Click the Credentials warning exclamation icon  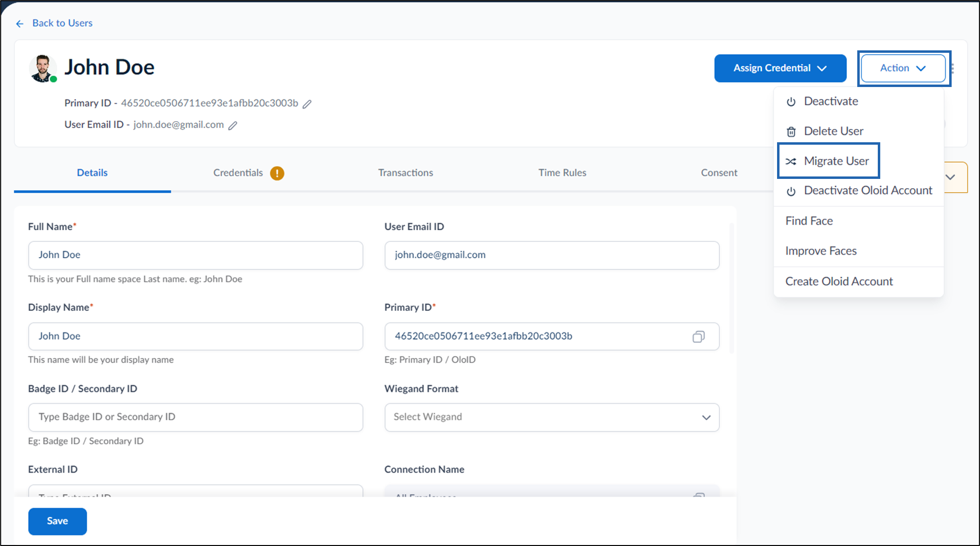click(x=277, y=173)
